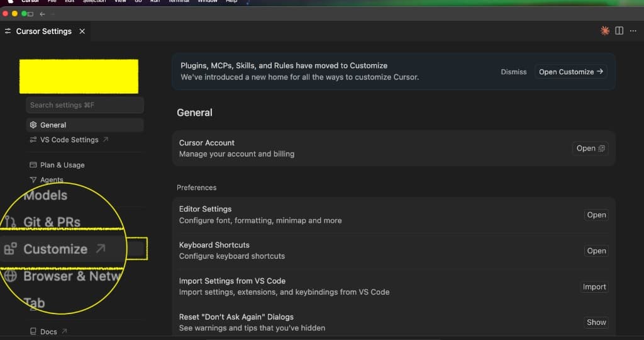Click 'Configure font, formatting, minimap and more' text
644x340 pixels.
click(260, 221)
